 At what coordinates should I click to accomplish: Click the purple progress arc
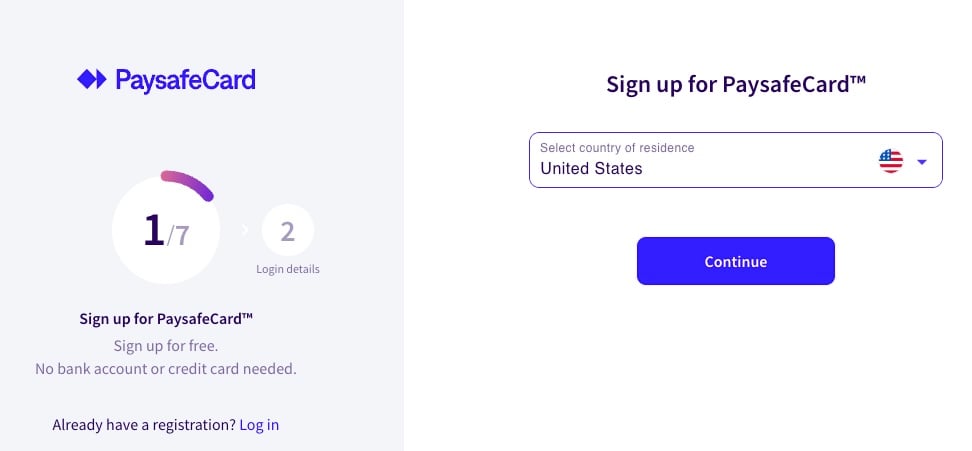pyautogui.click(x=188, y=182)
